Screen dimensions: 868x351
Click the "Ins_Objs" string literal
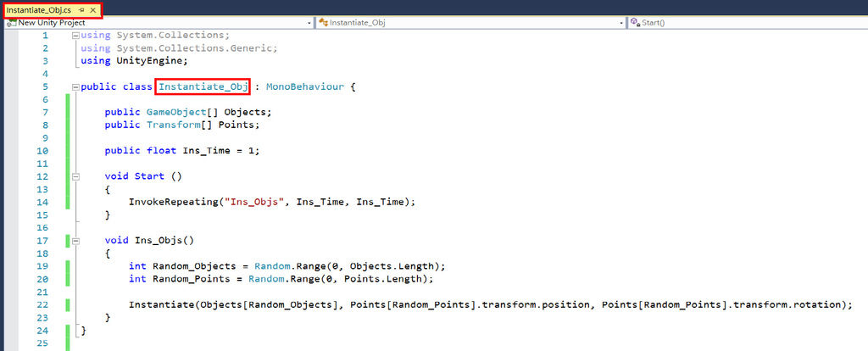click(x=254, y=202)
